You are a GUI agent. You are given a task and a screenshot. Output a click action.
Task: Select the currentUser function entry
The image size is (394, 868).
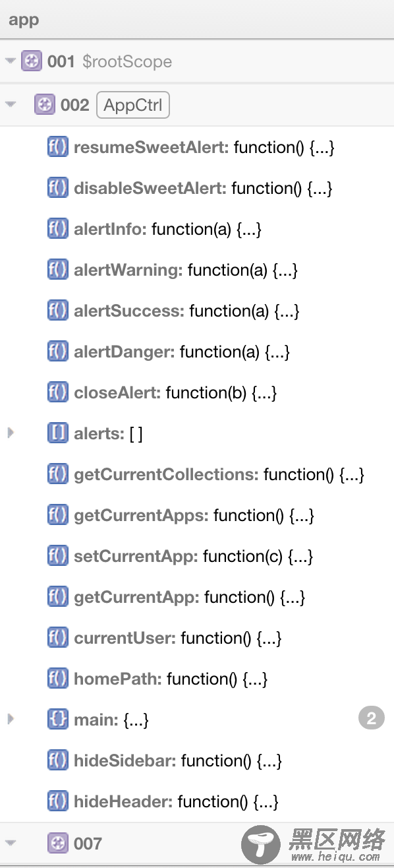pyautogui.click(x=197, y=638)
